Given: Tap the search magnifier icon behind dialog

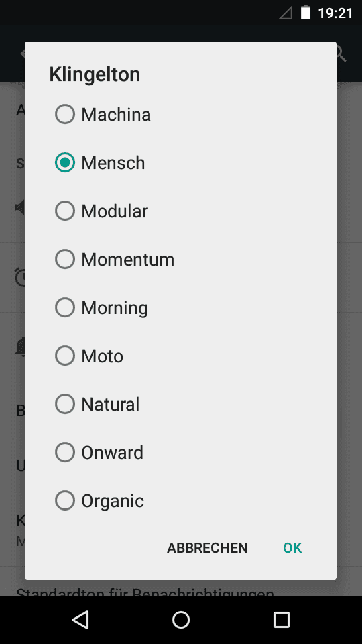Looking at the screenshot, I should pos(341,54).
